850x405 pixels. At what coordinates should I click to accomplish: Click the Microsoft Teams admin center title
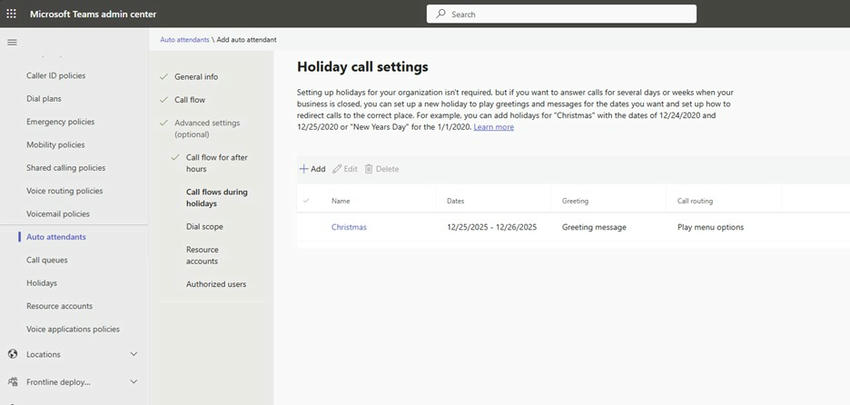point(93,14)
